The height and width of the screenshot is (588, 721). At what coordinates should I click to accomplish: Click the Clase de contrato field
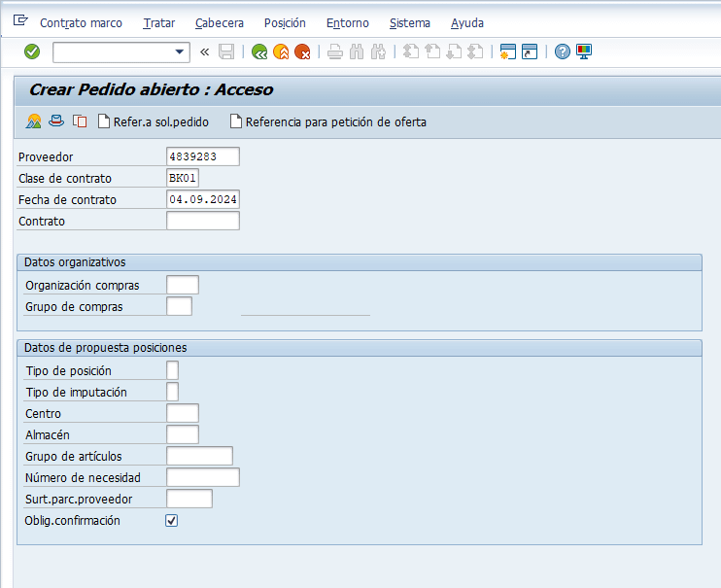(183, 178)
